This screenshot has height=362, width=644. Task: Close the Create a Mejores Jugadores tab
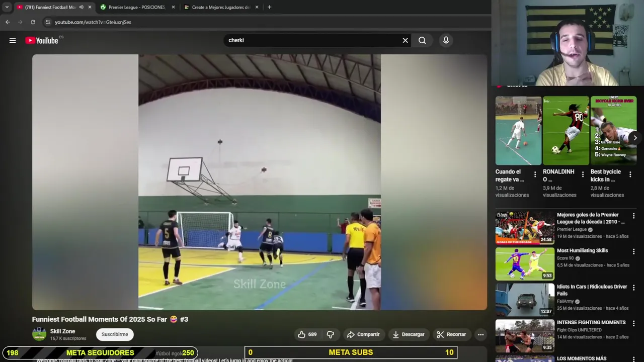point(257,7)
